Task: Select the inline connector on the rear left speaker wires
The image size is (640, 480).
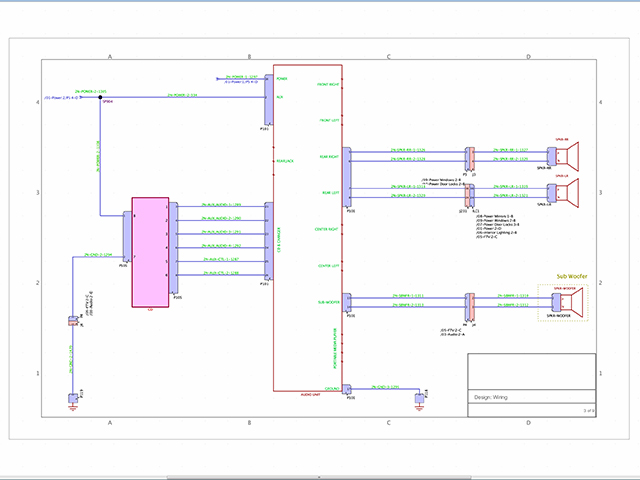Action: (x=469, y=192)
